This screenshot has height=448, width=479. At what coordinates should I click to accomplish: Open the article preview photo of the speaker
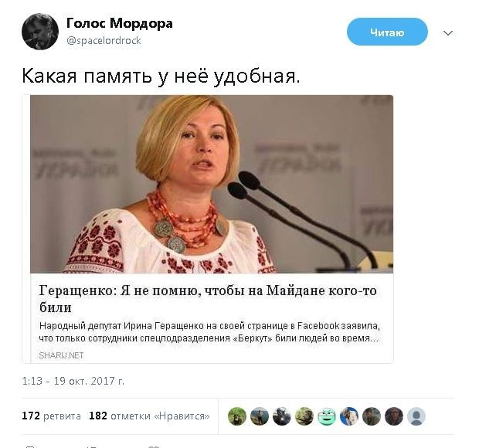212,184
